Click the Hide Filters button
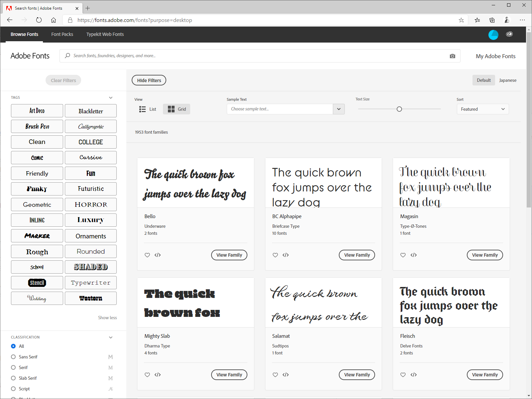Screen dimensions: 532x399 (149, 80)
